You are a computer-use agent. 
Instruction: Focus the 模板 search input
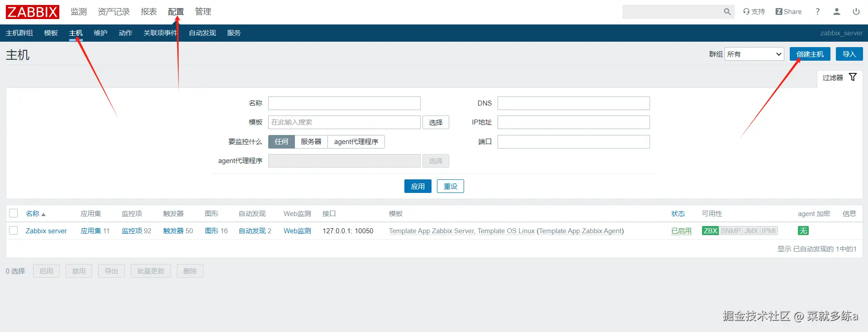[x=344, y=122]
